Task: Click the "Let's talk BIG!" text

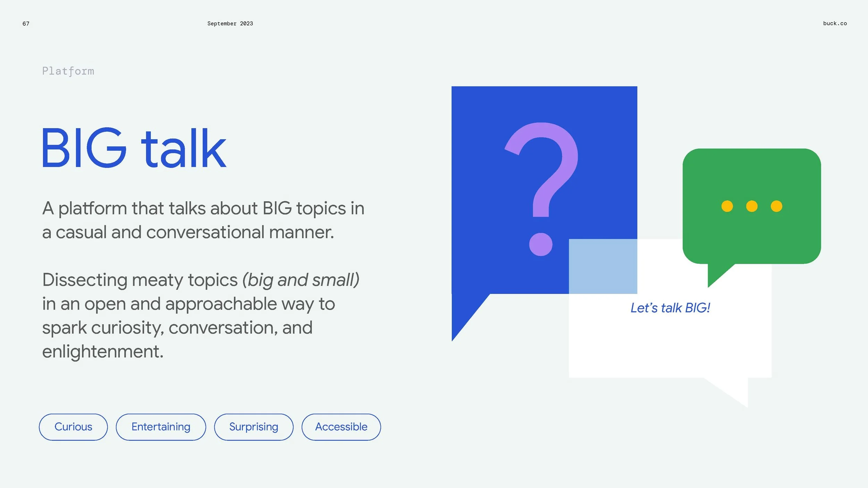Action: pos(670,308)
